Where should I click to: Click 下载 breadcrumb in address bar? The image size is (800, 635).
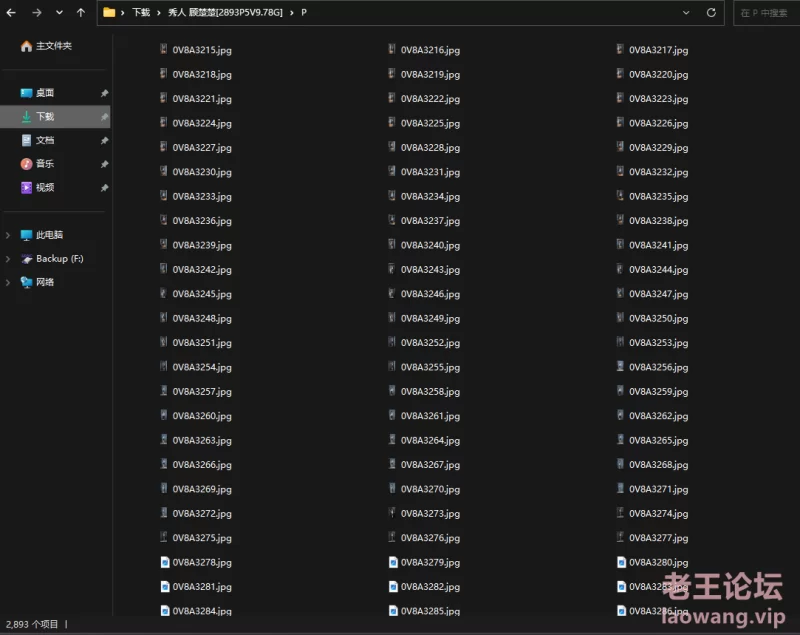pyautogui.click(x=141, y=13)
